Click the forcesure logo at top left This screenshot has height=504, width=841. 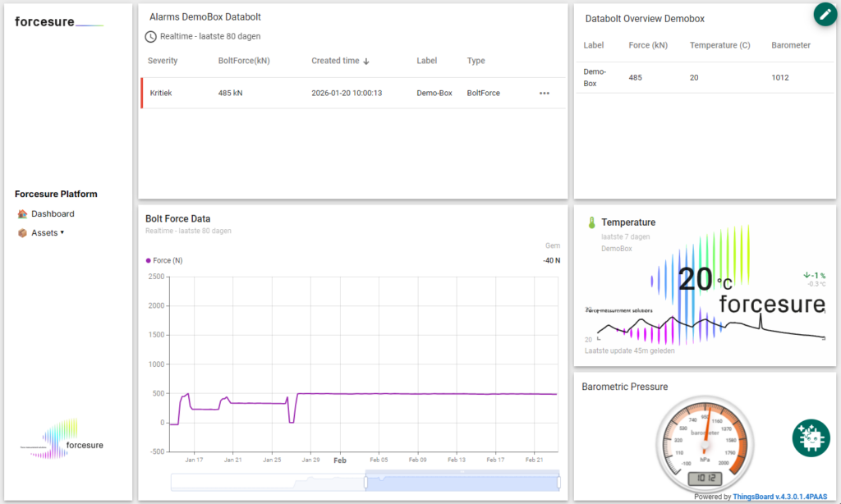(57, 22)
